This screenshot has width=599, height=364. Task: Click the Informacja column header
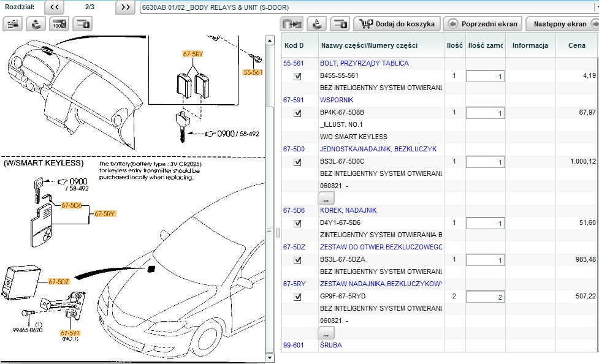[530, 45]
